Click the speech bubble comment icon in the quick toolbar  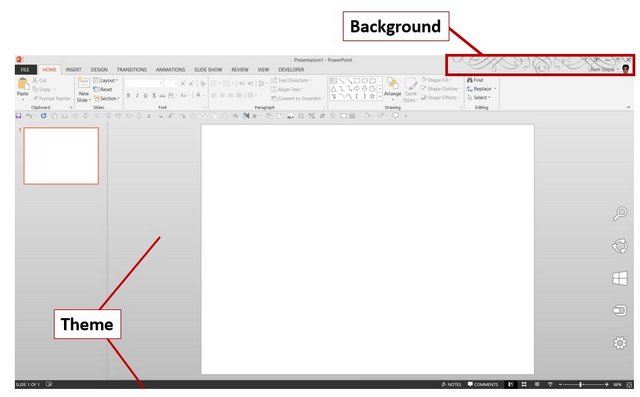[x=396, y=115]
